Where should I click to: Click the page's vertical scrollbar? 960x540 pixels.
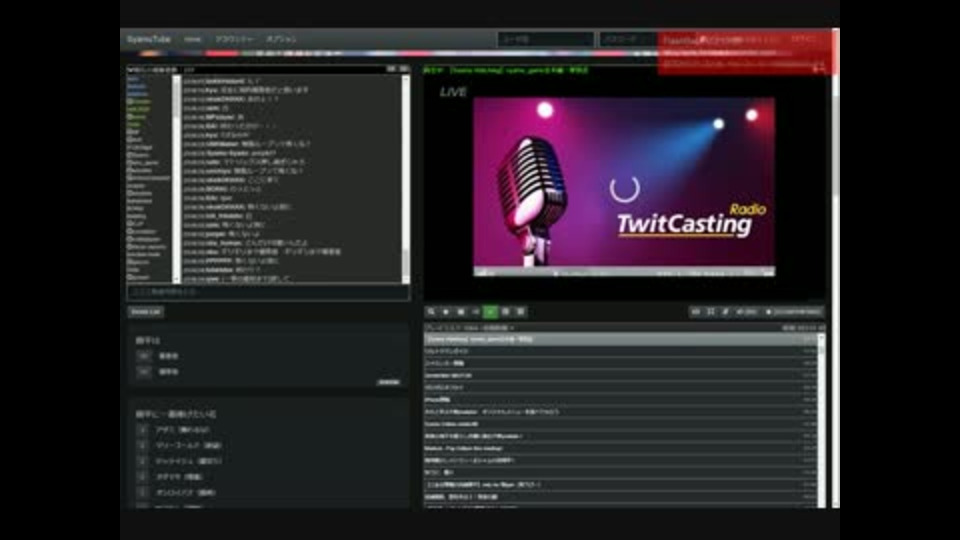click(836, 268)
